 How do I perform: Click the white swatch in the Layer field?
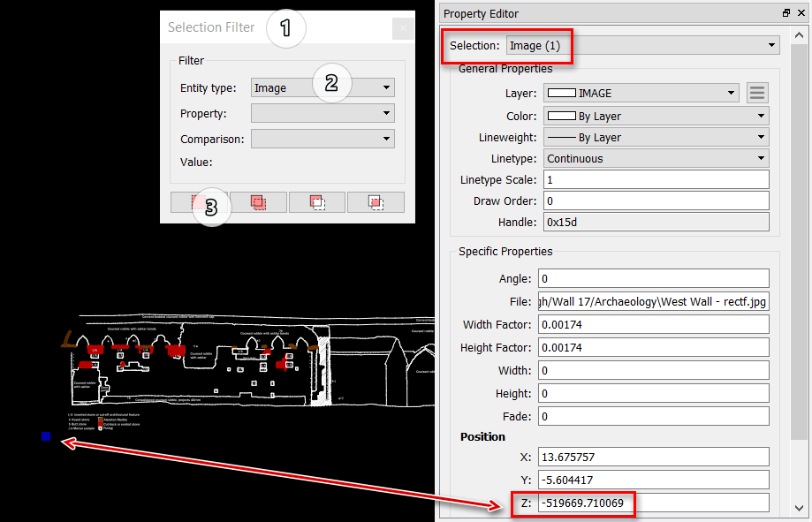point(562,93)
